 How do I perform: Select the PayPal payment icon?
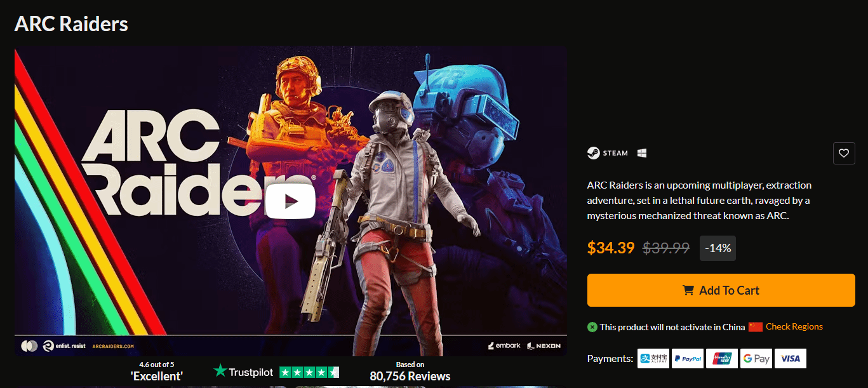tap(688, 358)
